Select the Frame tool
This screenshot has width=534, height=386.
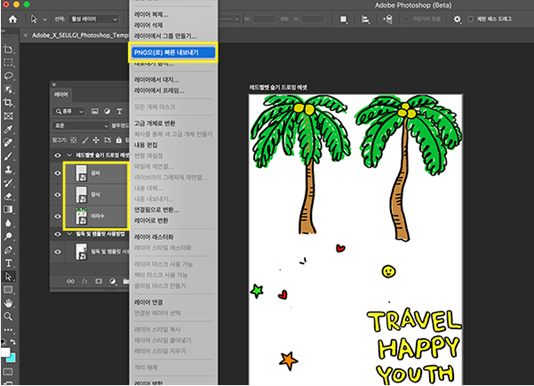tap(9, 116)
